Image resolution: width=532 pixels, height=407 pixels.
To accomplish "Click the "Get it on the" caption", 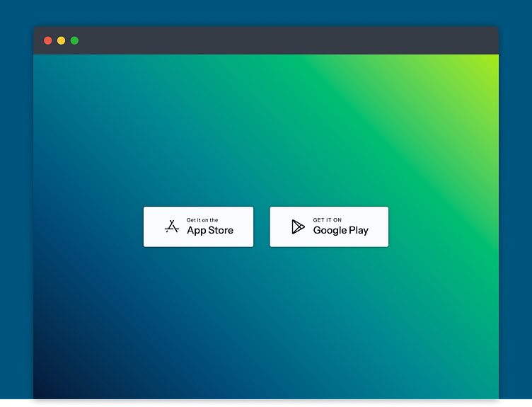I will click(202, 220).
